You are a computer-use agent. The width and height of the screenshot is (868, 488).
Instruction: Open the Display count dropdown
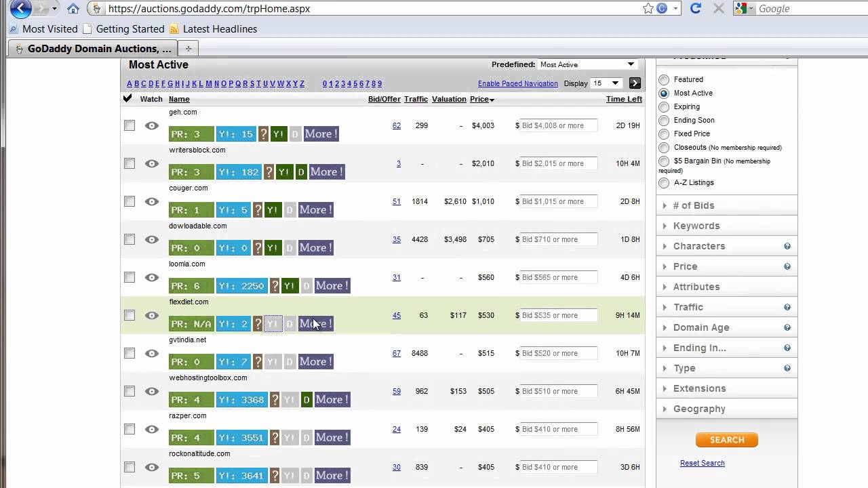[606, 83]
